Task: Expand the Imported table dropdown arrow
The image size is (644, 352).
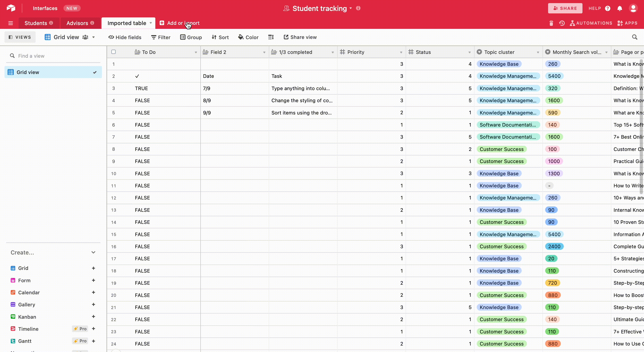Action: [x=151, y=23]
